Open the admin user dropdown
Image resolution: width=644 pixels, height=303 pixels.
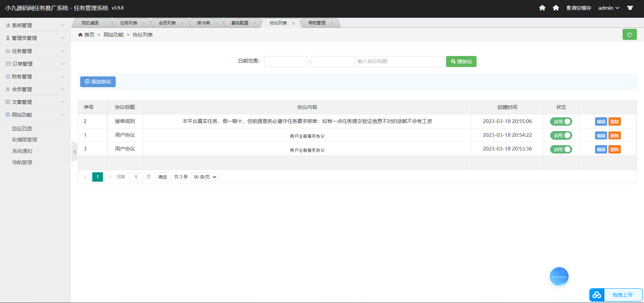coord(608,8)
